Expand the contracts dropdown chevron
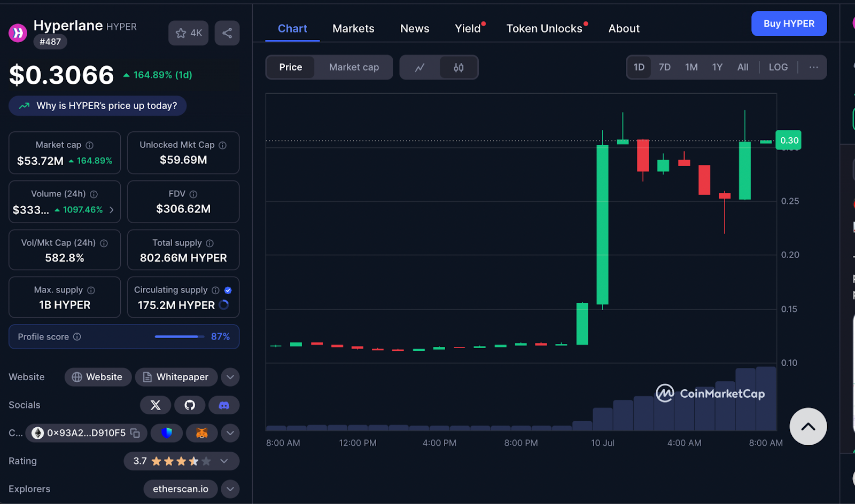Image resolution: width=855 pixels, height=504 pixels. (230, 433)
